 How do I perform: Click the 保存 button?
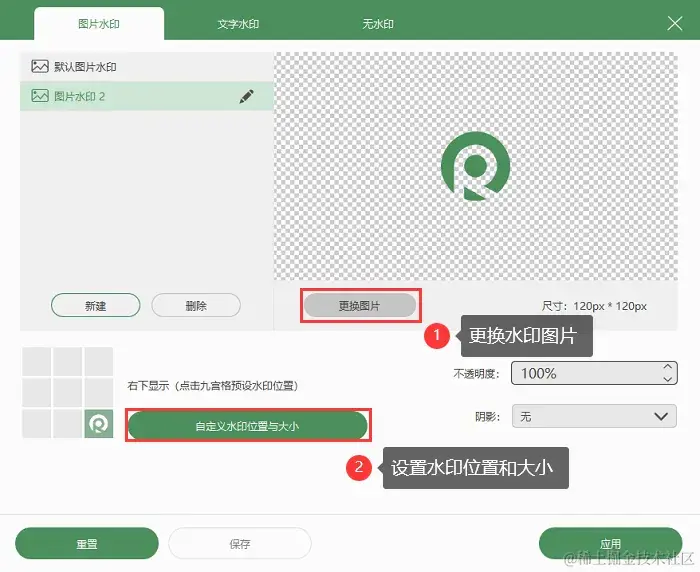(240, 543)
